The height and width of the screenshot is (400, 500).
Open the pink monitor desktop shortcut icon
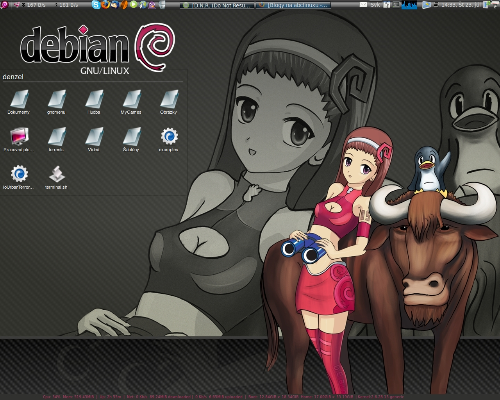pyautogui.click(x=19, y=137)
